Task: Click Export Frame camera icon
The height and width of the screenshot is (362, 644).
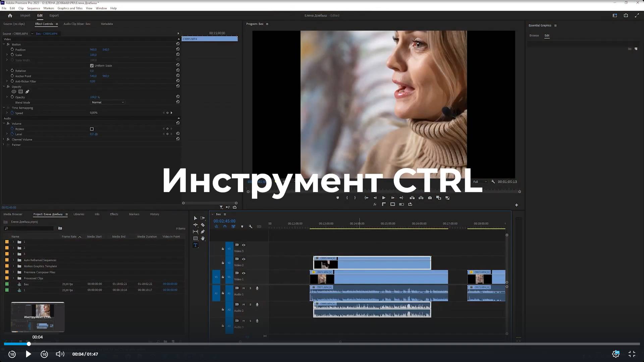Action: coord(430,198)
